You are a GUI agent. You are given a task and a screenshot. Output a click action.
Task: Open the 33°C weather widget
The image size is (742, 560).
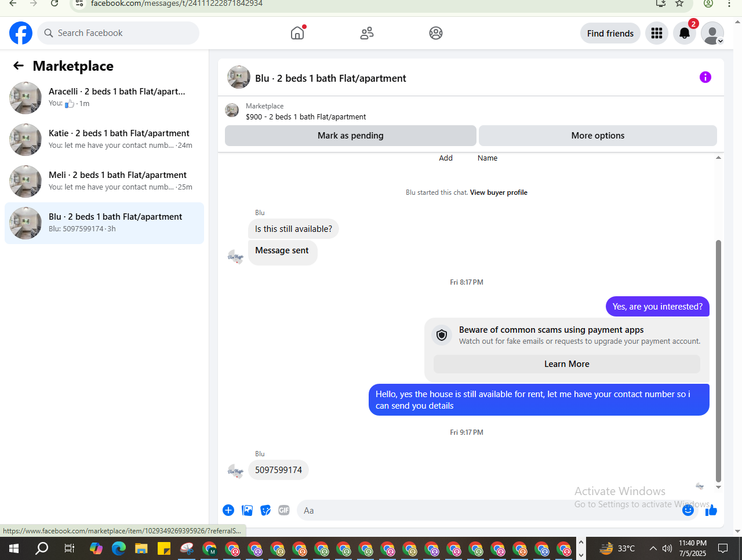point(617,548)
